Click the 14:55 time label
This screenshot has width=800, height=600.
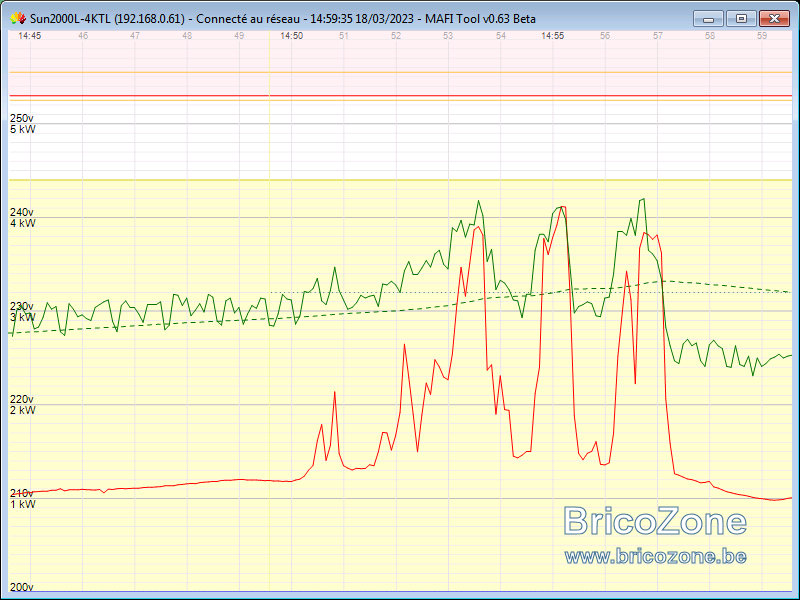coord(553,36)
